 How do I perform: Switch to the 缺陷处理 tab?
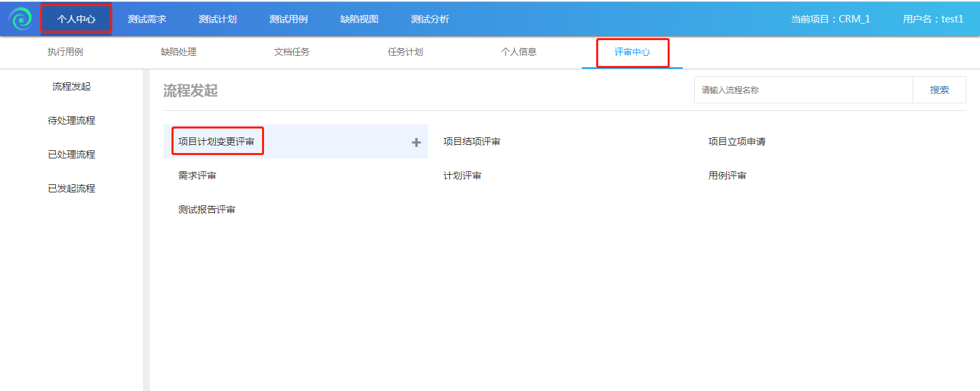pyautogui.click(x=178, y=52)
